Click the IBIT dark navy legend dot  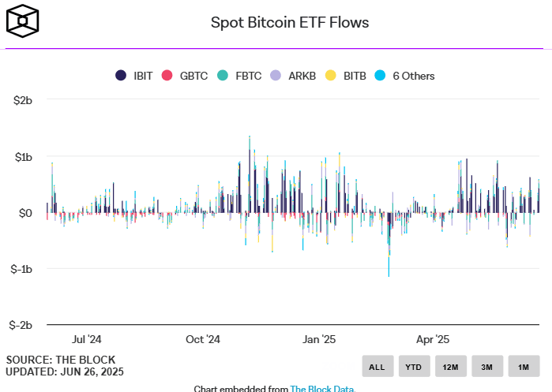[x=121, y=76]
